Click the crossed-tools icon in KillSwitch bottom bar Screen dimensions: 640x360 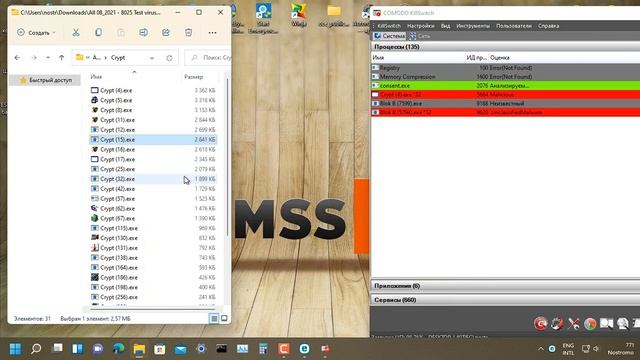click(x=573, y=323)
